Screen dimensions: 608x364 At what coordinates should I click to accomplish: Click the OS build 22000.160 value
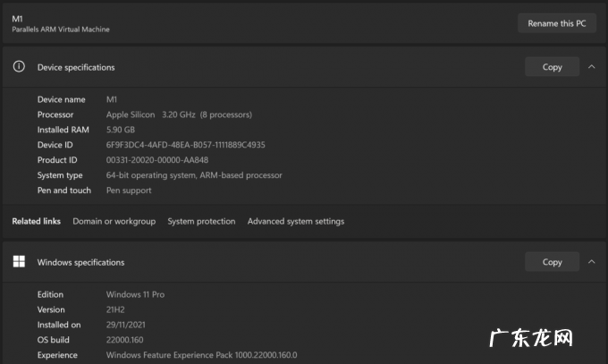124,340
